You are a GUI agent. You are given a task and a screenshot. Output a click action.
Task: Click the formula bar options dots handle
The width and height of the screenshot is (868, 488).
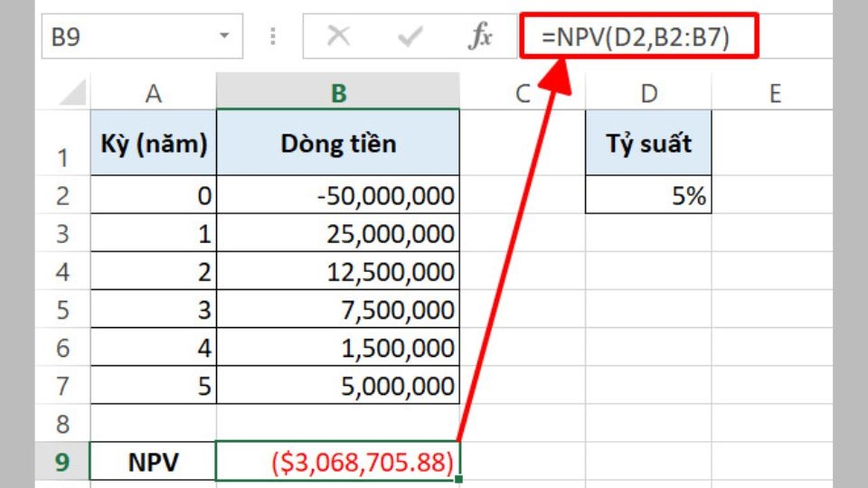point(273,36)
